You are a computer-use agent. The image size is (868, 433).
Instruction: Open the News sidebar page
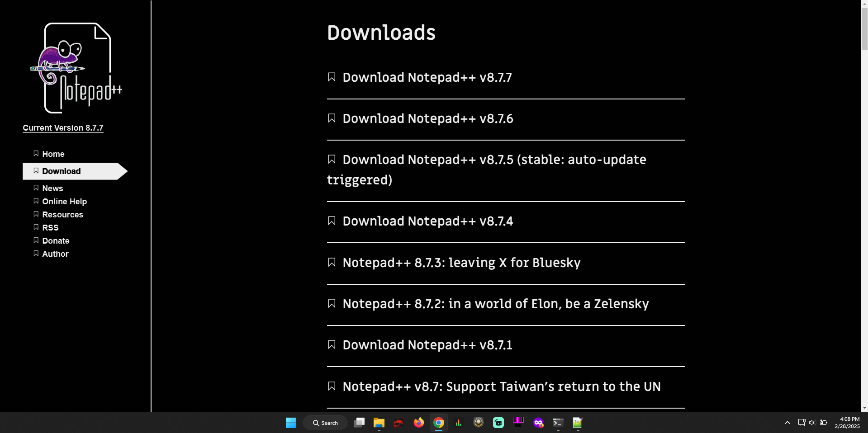coord(52,188)
